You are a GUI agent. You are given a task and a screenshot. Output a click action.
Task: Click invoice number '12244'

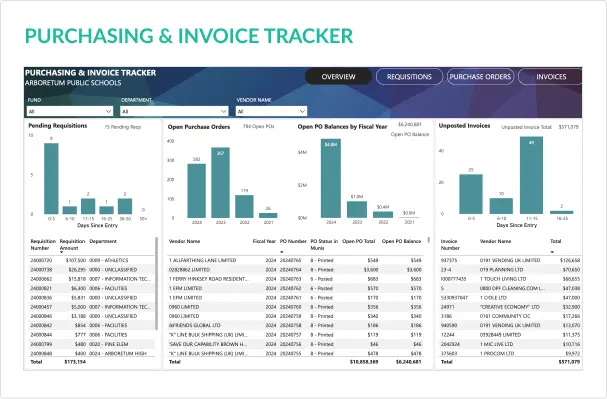click(447, 335)
